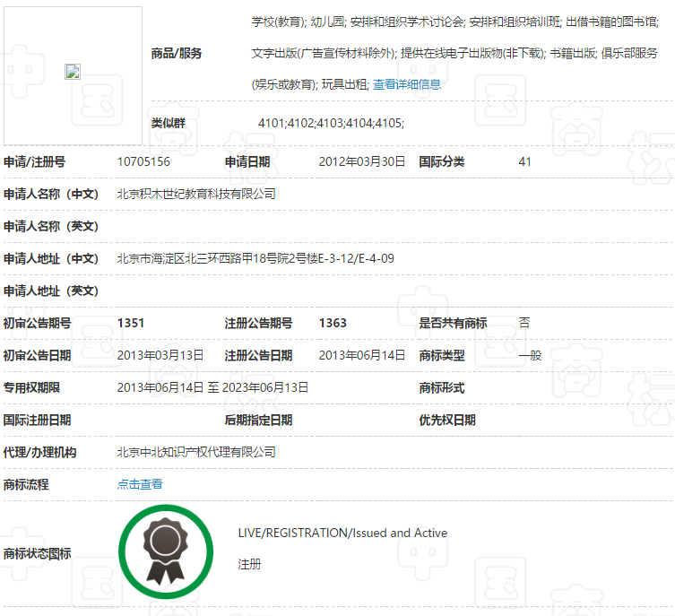Click the application date 2012年03月30日

362,162
